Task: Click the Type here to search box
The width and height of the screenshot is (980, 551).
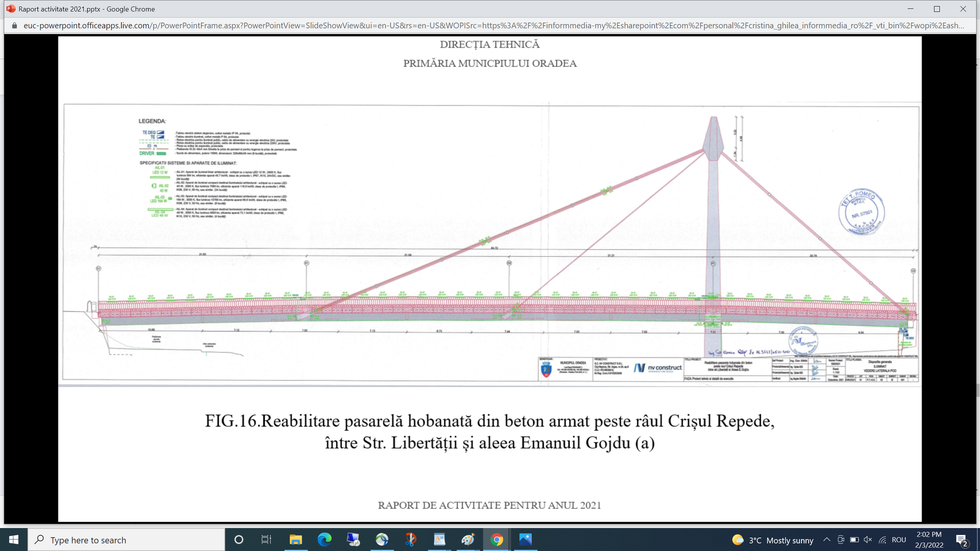Action: tap(127, 540)
